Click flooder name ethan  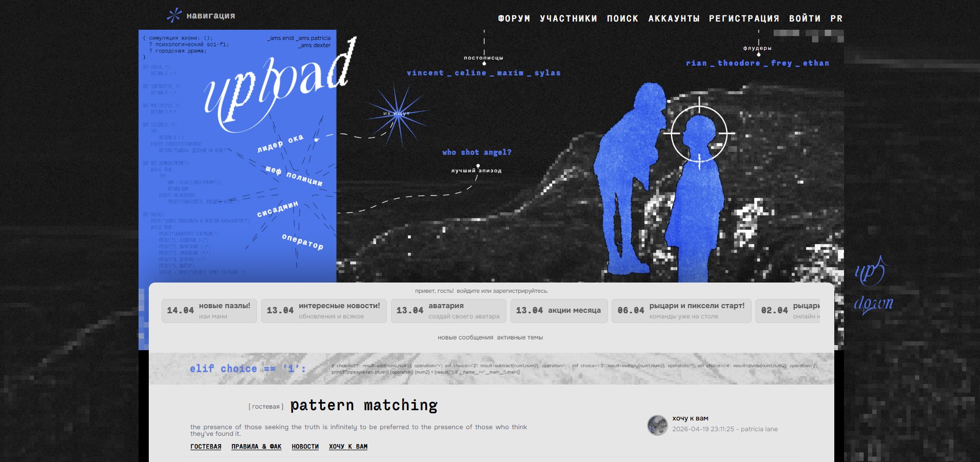(x=816, y=63)
